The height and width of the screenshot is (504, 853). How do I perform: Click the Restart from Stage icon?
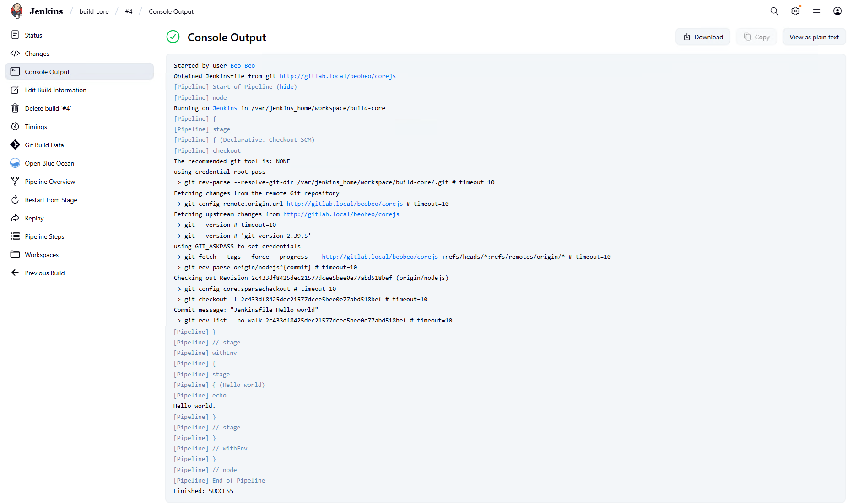tap(15, 200)
